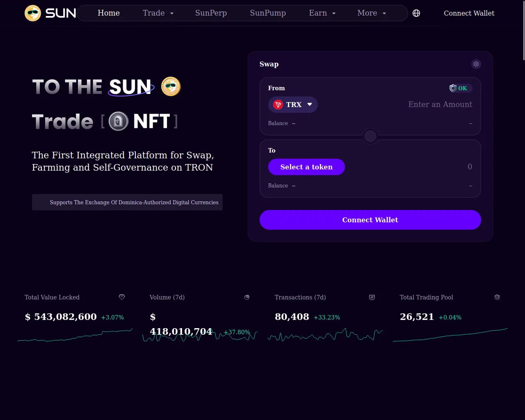Click the sun coin icon beside TO THE SUN
Screen dimensions: 525x420
(171, 87)
